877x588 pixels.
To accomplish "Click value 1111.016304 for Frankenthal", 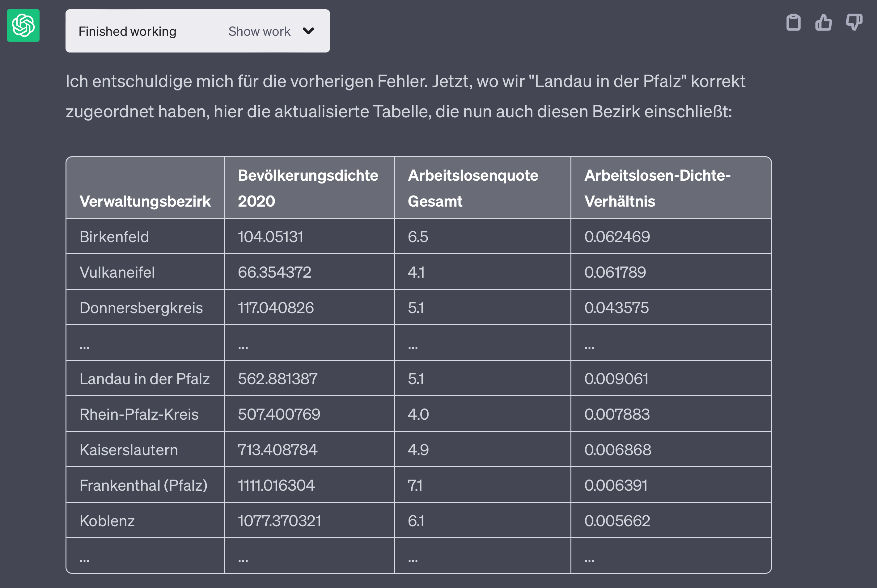I will click(276, 485).
